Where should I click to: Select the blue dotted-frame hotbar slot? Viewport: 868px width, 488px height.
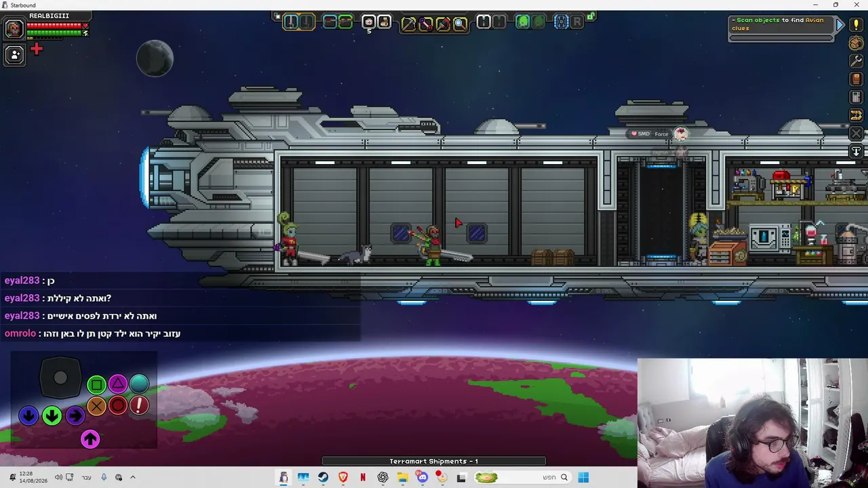pos(561,22)
